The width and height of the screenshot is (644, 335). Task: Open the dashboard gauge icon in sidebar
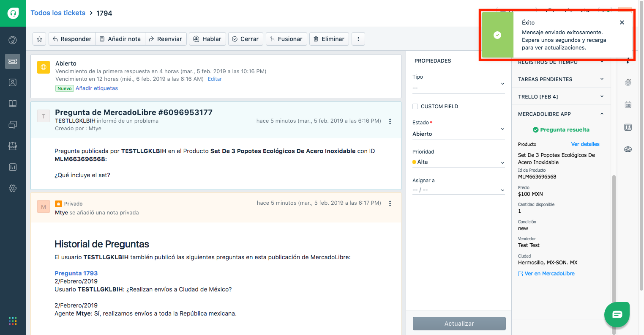pos(13,40)
